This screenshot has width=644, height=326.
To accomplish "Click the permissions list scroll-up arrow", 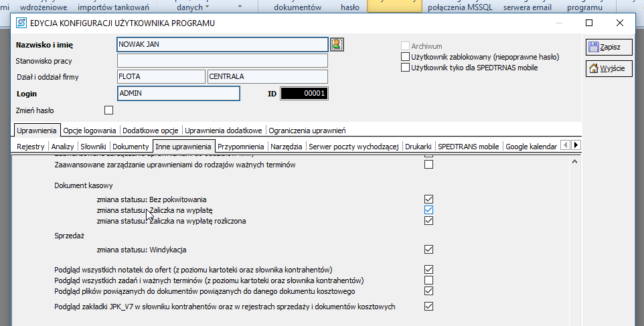I will tap(574, 162).
